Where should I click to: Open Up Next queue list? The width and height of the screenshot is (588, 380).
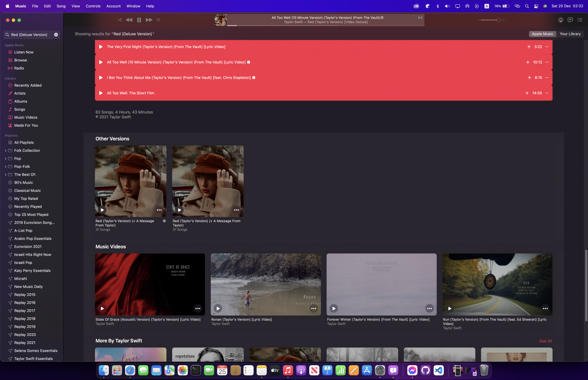pyautogui.click(x=580, y=20)
